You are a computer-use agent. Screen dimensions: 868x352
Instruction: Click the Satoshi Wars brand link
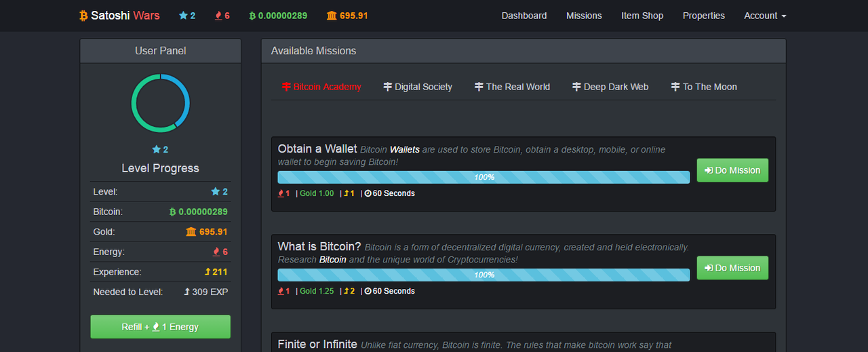119,16
